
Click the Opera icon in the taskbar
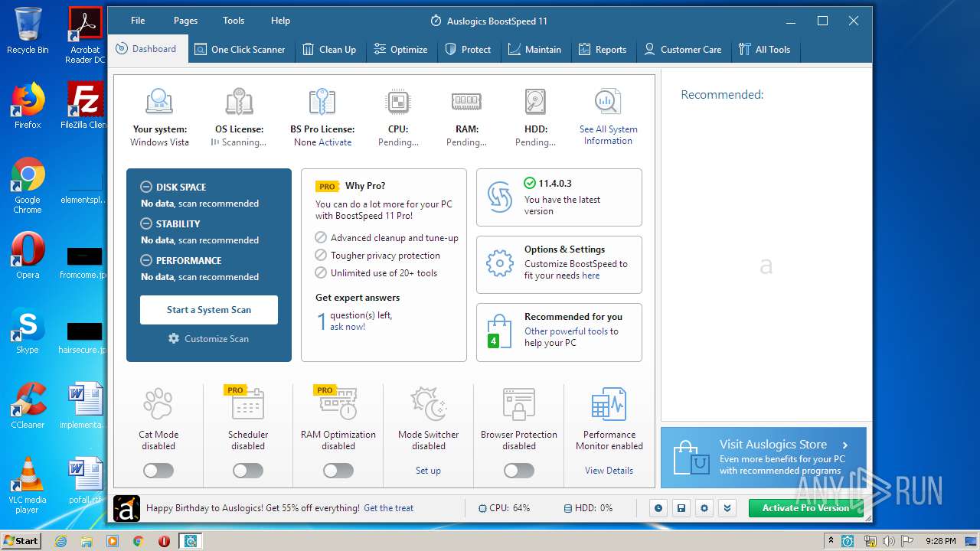[x=164, y=541]
